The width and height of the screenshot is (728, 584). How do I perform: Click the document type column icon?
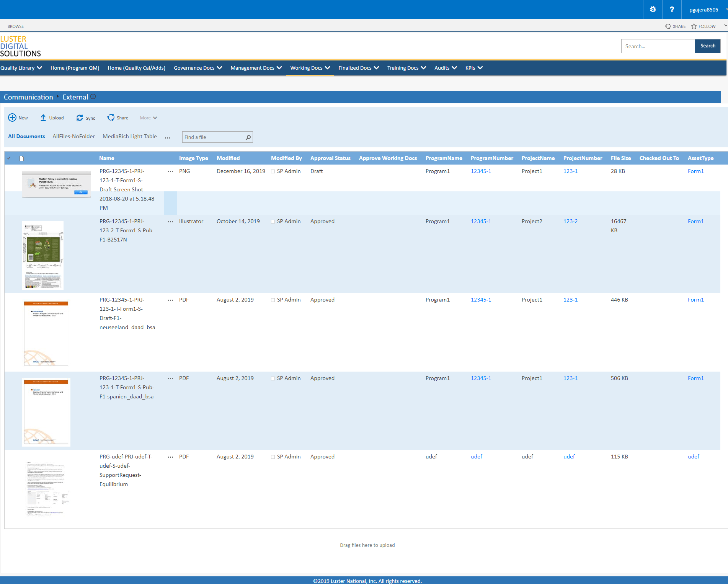[22, 158]
